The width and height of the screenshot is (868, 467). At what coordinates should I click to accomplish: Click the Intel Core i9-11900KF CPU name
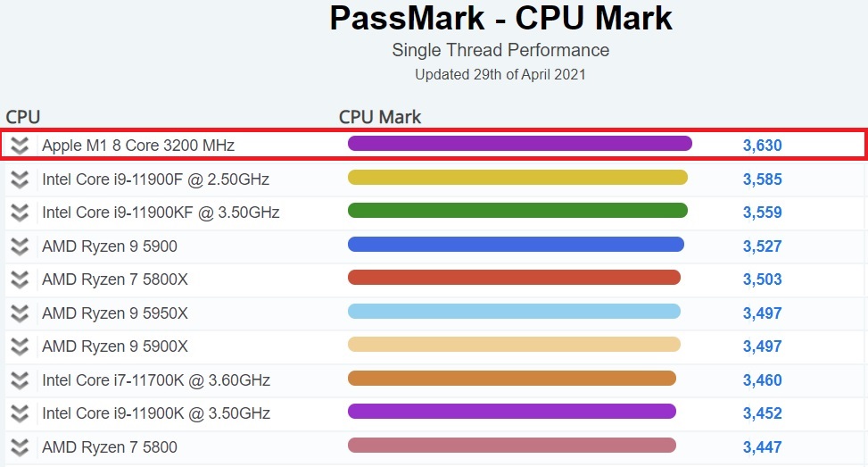click(x=161, y=213)
